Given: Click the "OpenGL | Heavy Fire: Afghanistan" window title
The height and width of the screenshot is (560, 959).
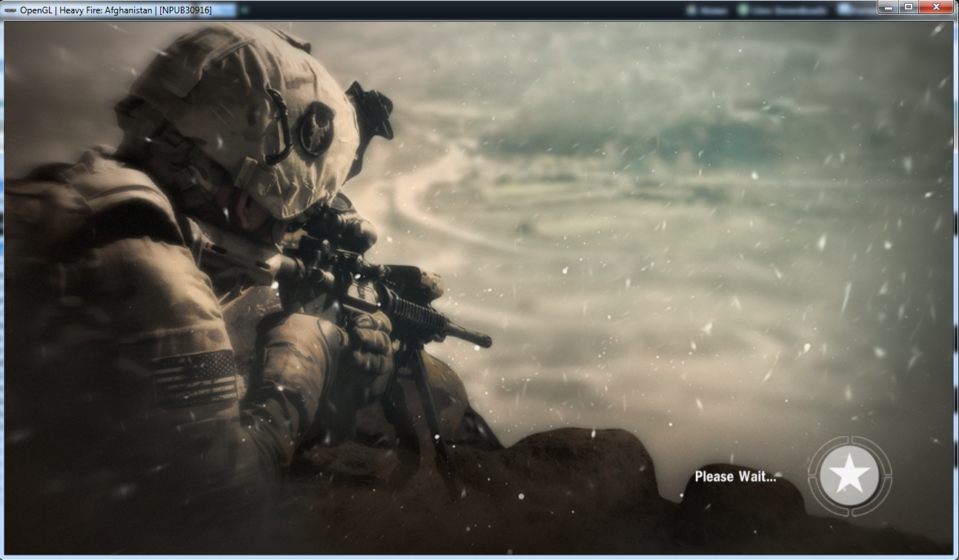Looking at the screenshot, I should [x=116, y=10].
